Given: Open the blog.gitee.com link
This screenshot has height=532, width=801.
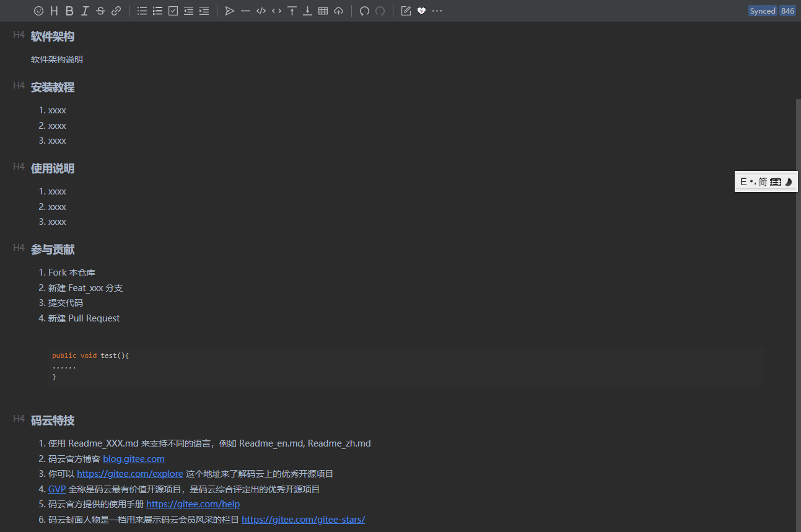Looking at the screenshot, I should tap(133, 458).
